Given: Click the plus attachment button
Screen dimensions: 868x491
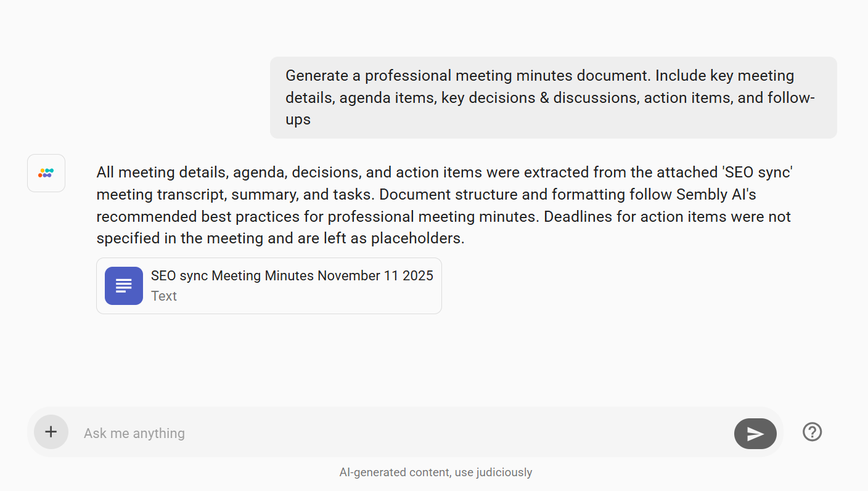Looking at the screenshot, I should pos(51,432).
